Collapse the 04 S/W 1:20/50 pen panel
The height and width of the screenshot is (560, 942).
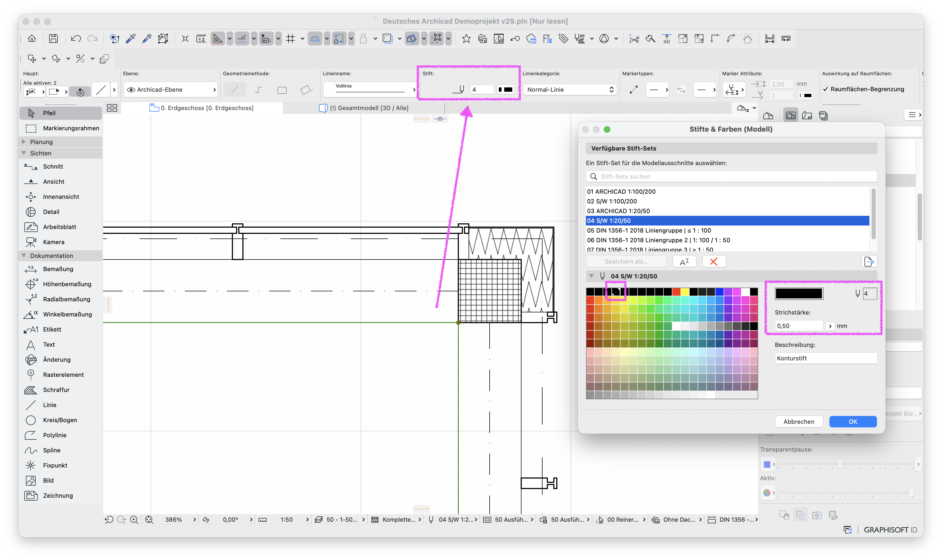(592, 276)
